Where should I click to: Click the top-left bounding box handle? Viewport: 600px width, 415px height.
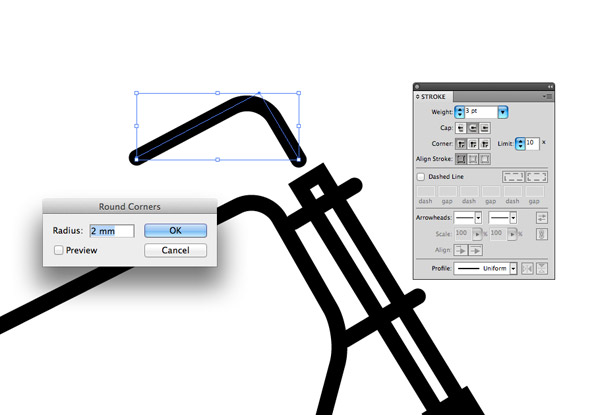[136, 93]
